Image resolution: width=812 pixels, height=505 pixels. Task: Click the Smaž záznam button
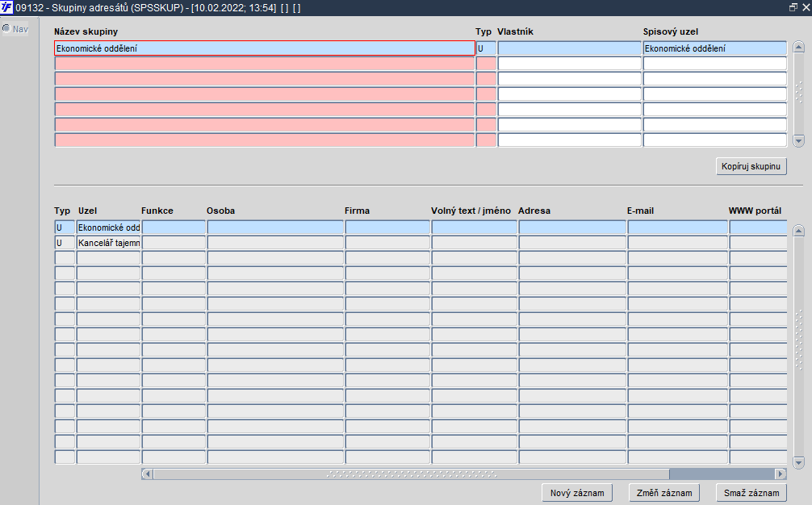click(751, 493)
